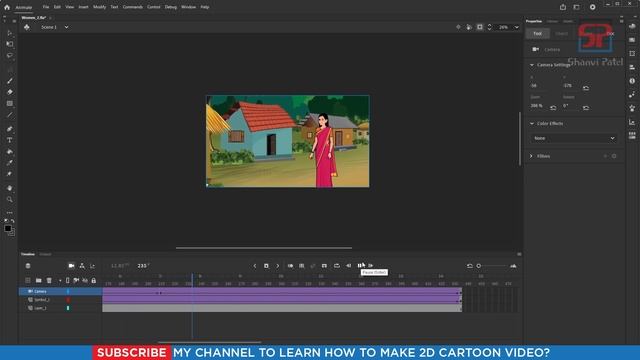640x360 pixels.
Task: Expand the Filters section
Action: (531, 156)
